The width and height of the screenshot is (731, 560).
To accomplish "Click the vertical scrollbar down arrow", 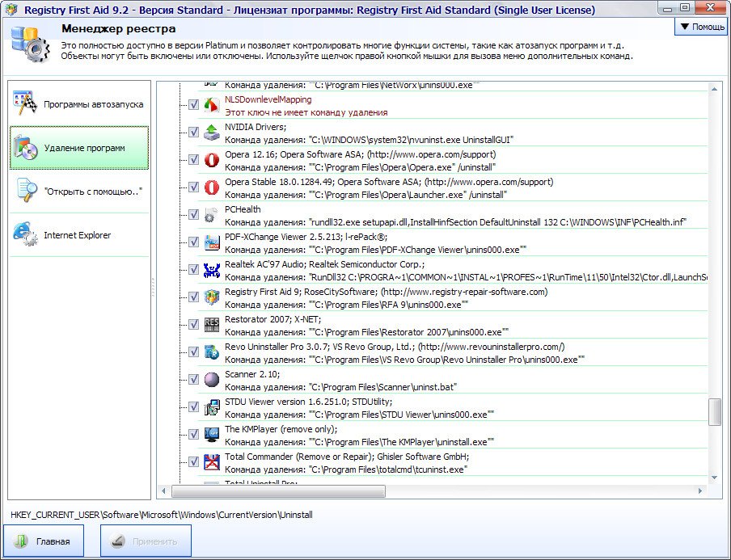I will pyautogui.click(x=714, y=478).
